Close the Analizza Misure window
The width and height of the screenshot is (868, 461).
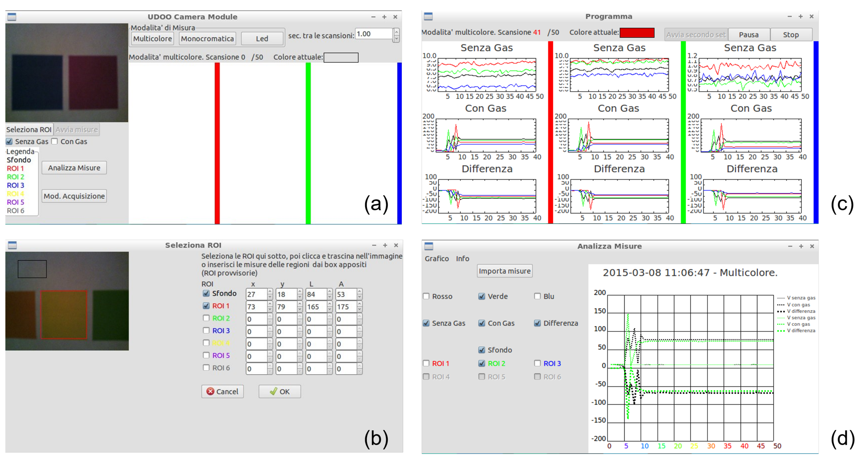pyautogui.click(x=812, y=246)
